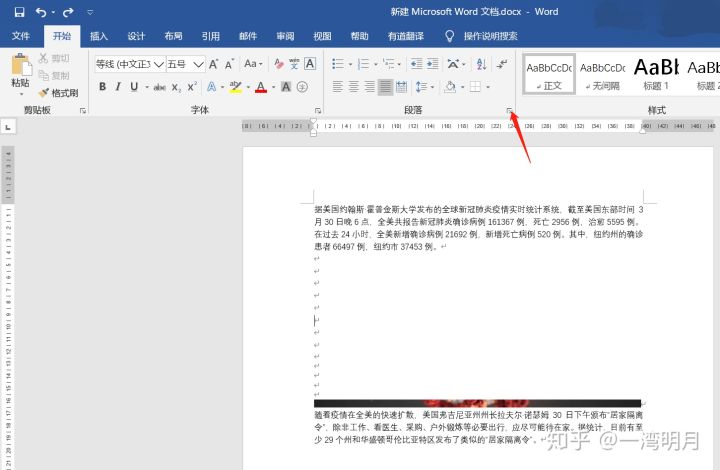The height and width of the screenshot is (470, 720).
Task: Decrease paragraph indent
Action: pyautogui.click(x=416, y=64)
